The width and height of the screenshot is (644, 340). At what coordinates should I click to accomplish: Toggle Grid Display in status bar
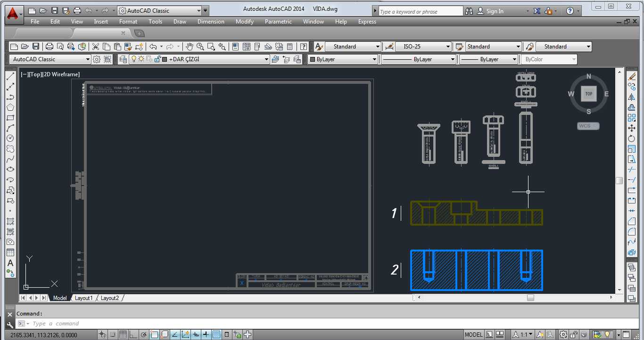point(123,335)
